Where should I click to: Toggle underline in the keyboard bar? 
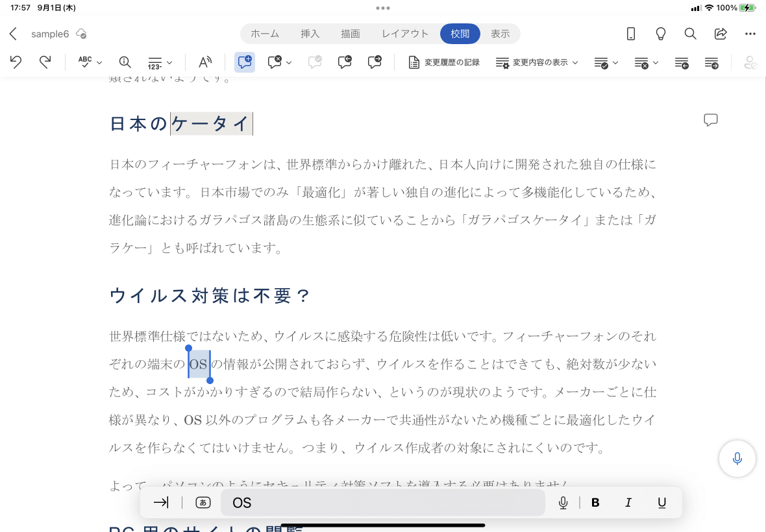pos(661,502)
